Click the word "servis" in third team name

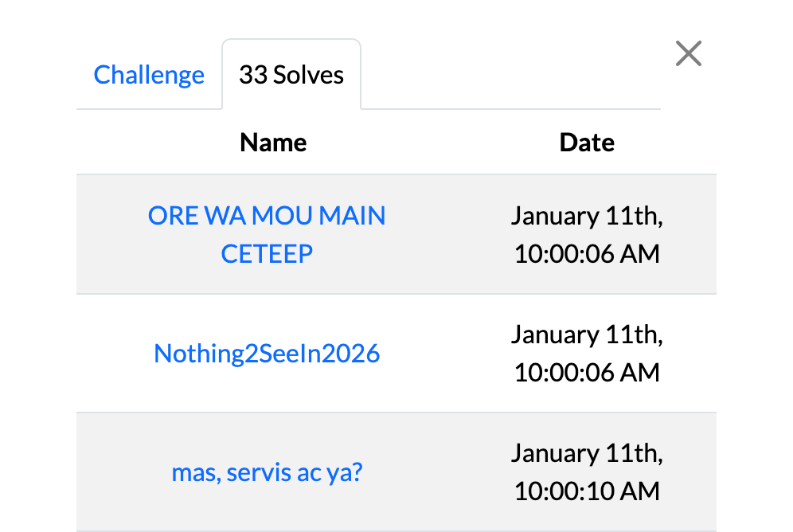260,472
